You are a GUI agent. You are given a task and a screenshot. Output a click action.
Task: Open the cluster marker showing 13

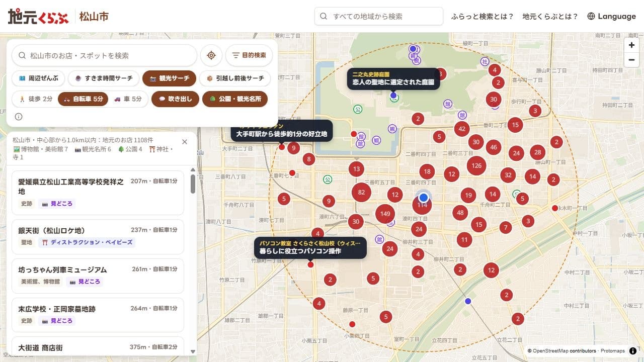click(356, 169)
